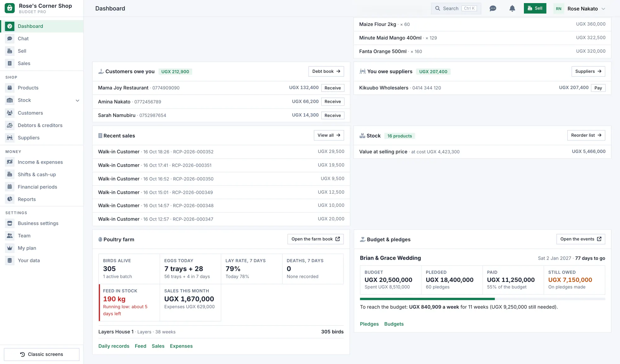Screen dimensions: 620x364
Task: Open Income & expenses menu item
Action: (42, 162)
